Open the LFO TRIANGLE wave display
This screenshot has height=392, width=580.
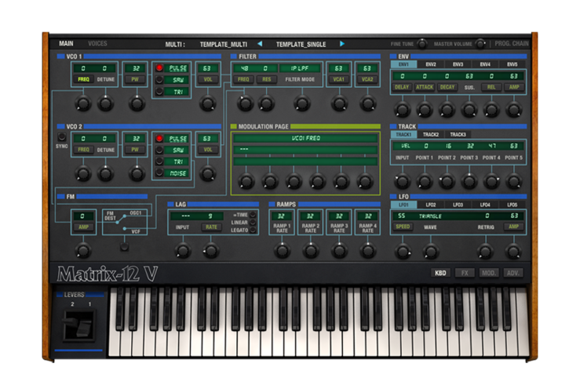[x=430, y=216]
